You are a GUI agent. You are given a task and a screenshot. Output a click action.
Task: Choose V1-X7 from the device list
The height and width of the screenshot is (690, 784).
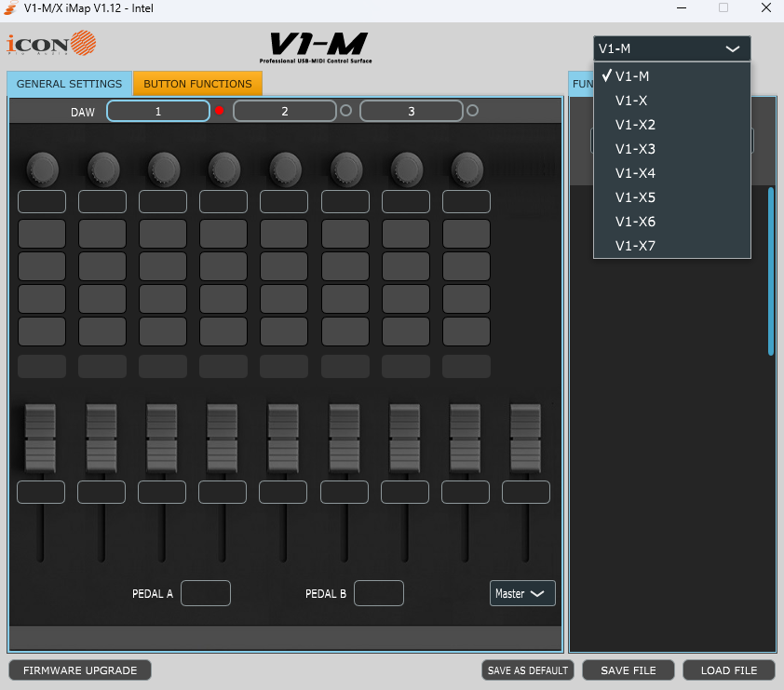pos(672,246)
